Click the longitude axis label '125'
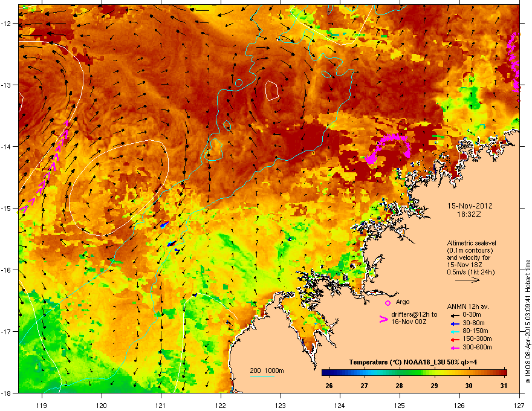Viewport: 532px width, 411px height. tap(400, 405)
